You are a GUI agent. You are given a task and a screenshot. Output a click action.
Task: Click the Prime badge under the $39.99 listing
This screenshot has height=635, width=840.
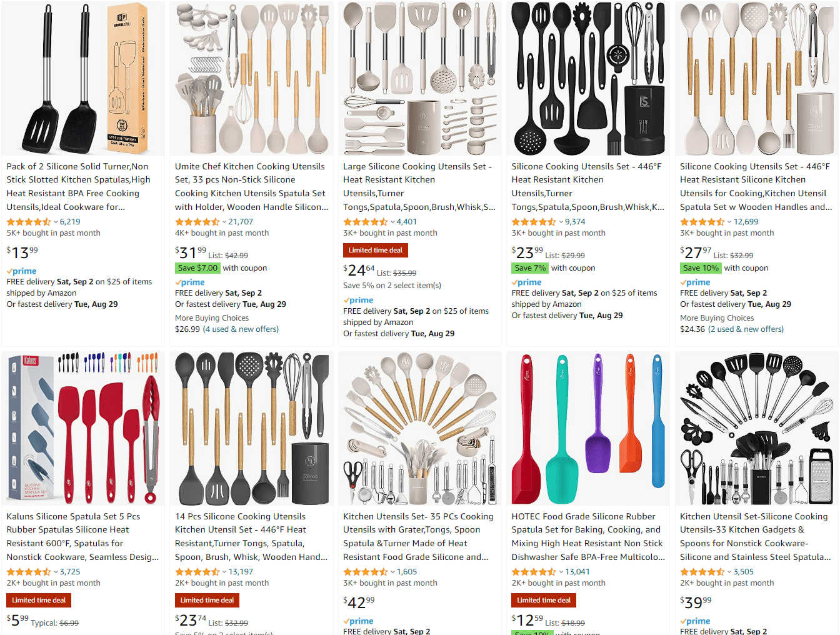tap(696, 621)
